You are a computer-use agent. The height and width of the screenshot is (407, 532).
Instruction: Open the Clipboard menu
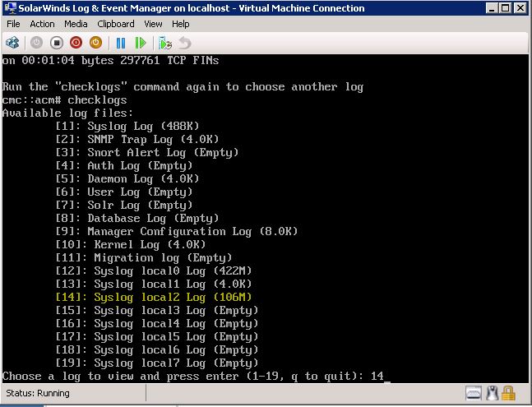pos(116,24)
